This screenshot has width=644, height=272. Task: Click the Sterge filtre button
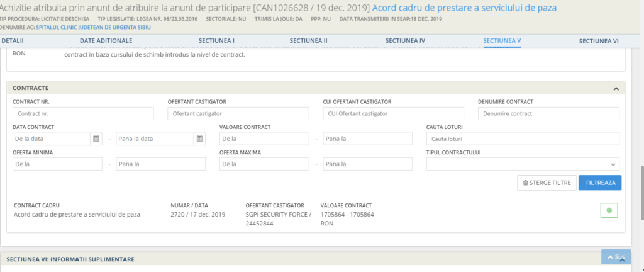[545, 183]
